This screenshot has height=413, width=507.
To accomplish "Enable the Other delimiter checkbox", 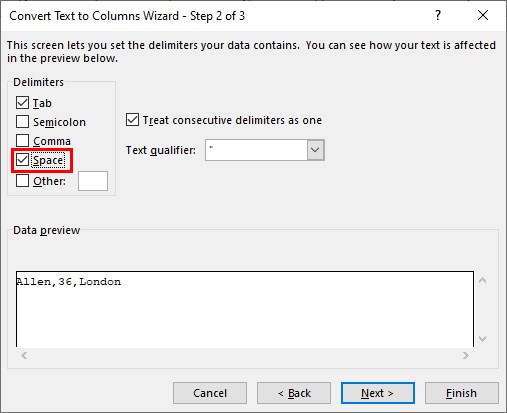I will pyautogui.click(x=22, y=181).
